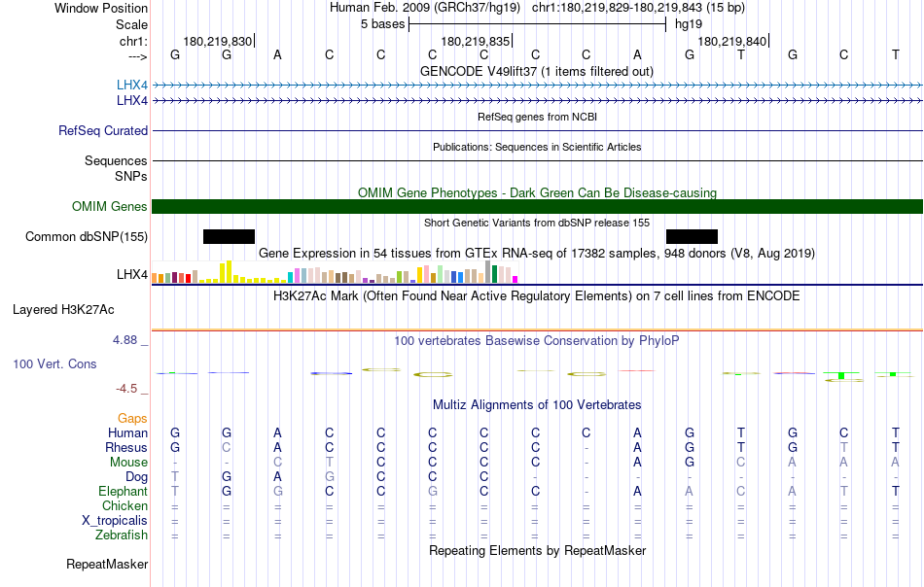The height and width of the screenshot is (587, 924).
Task: Click the Layered H3K27Ac track label
Action: (x=63, y=310)
